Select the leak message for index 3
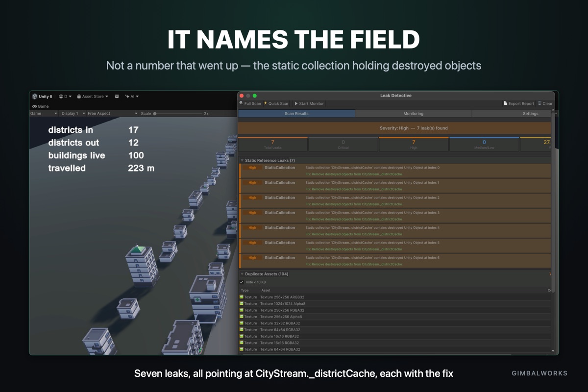Viewport: 588px width, 392px height. click(x=372, y=213)
